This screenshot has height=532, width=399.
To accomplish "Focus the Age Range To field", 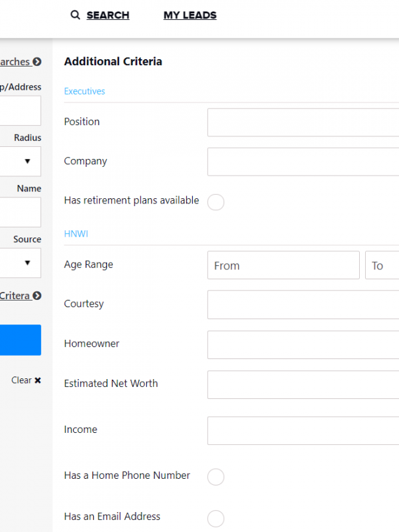I will tap(382, 265).
